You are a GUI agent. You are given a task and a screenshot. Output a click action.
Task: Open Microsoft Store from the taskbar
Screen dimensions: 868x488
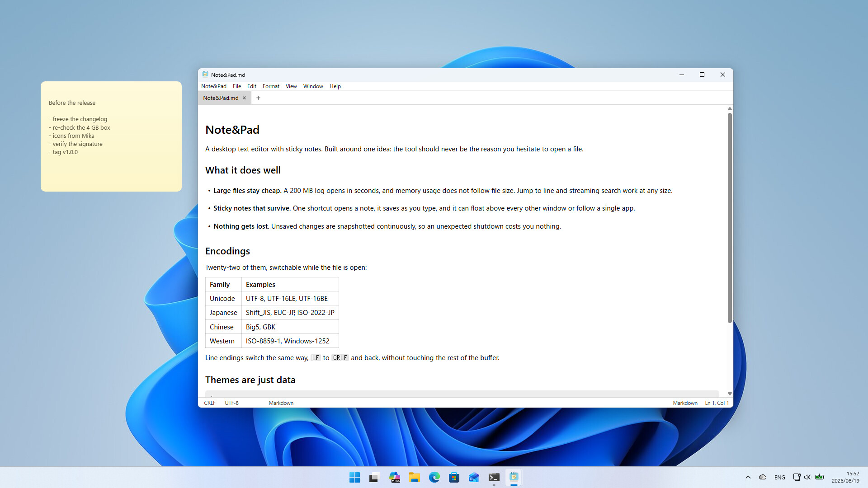[454, 477]
